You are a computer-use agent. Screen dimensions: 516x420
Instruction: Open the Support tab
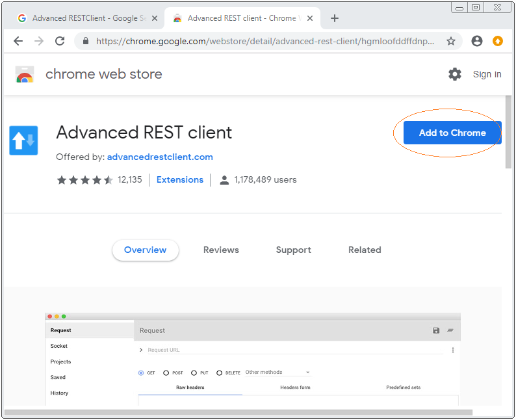pos(294,250)
